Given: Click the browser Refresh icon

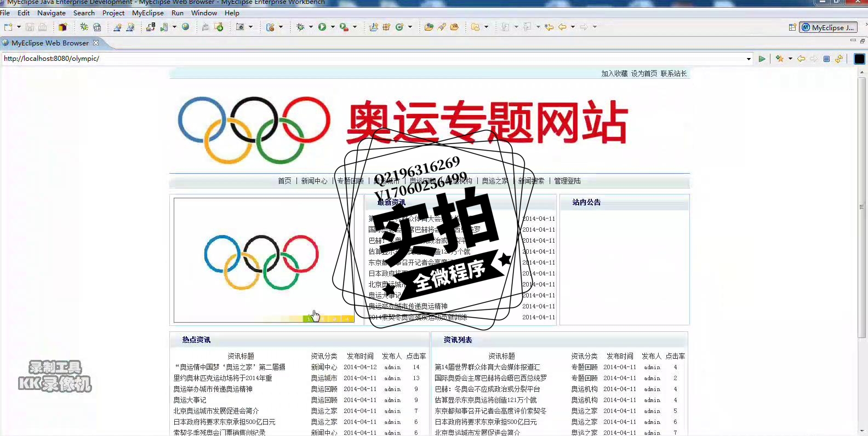Looking at the screenshot, I should click(x=839, y=59).
